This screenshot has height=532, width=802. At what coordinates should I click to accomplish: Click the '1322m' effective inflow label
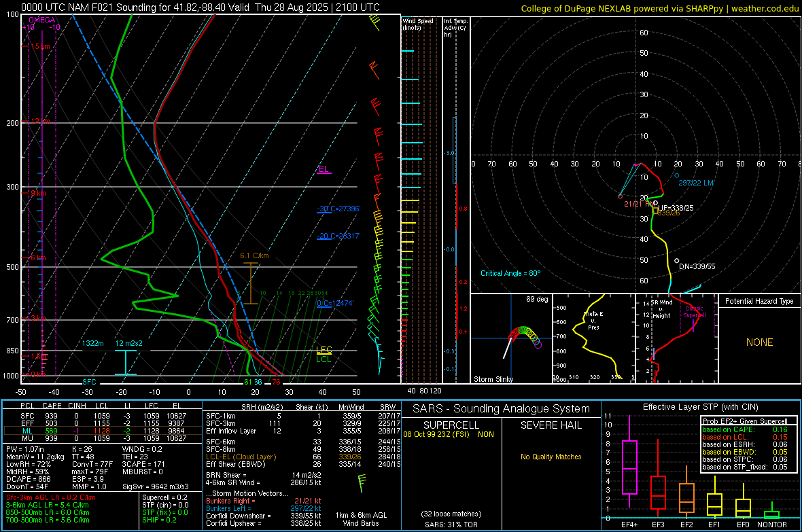(x=92, y=343)
